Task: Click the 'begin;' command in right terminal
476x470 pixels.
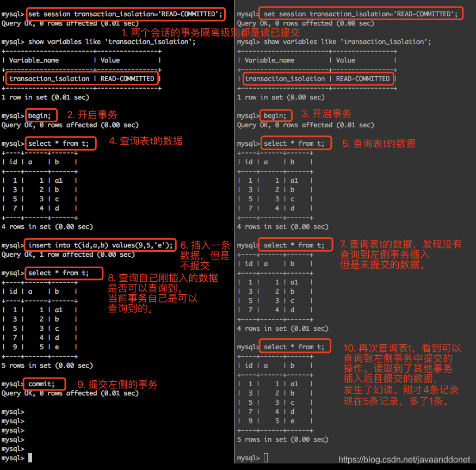Action: pyautogui.click(x=275, y=116)
